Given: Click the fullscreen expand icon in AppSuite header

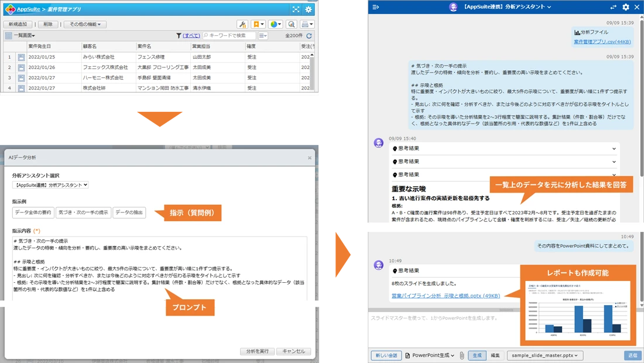Looking at the screenshot, I should click(x=296, y=9).
